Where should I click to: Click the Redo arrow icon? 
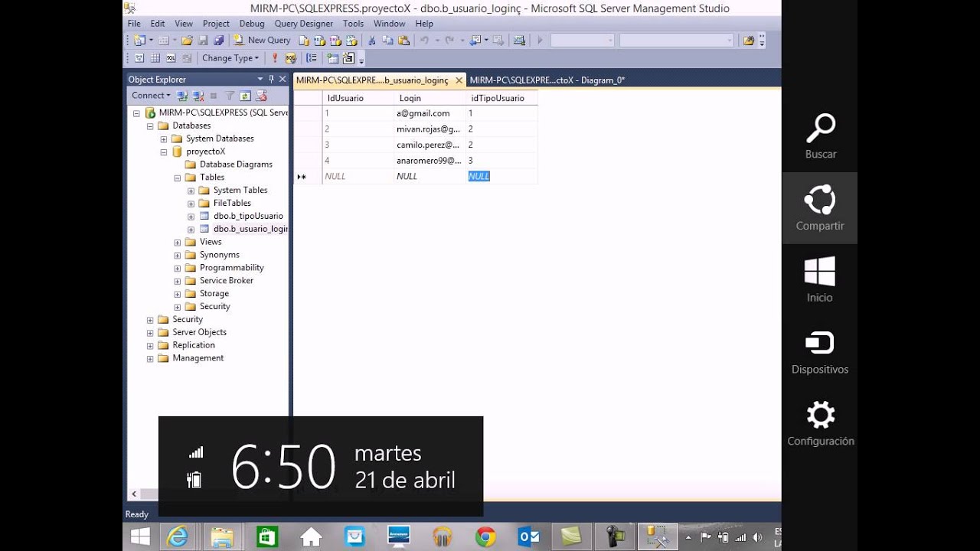pos(449,40)
